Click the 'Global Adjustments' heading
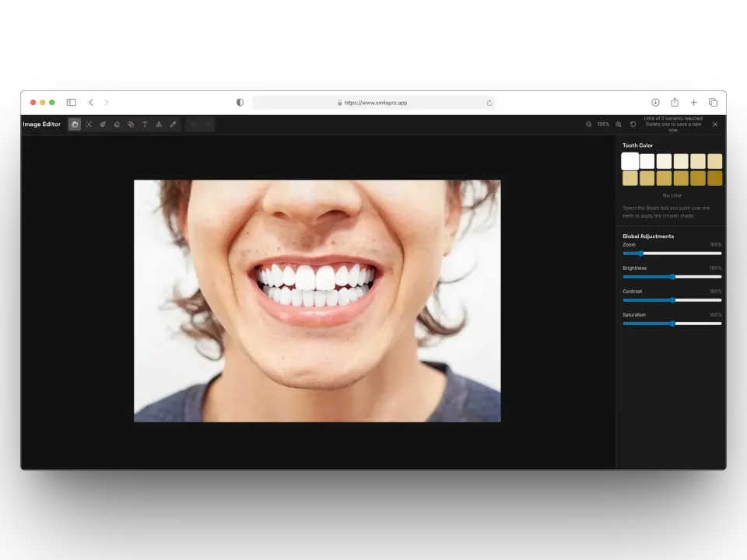 pos(648,236)
